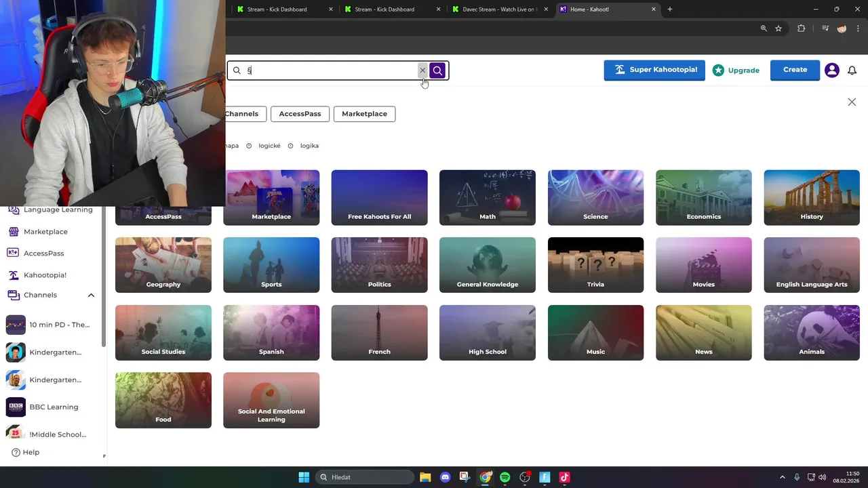
Task: Open the Food category card
Action: point(163,400)
